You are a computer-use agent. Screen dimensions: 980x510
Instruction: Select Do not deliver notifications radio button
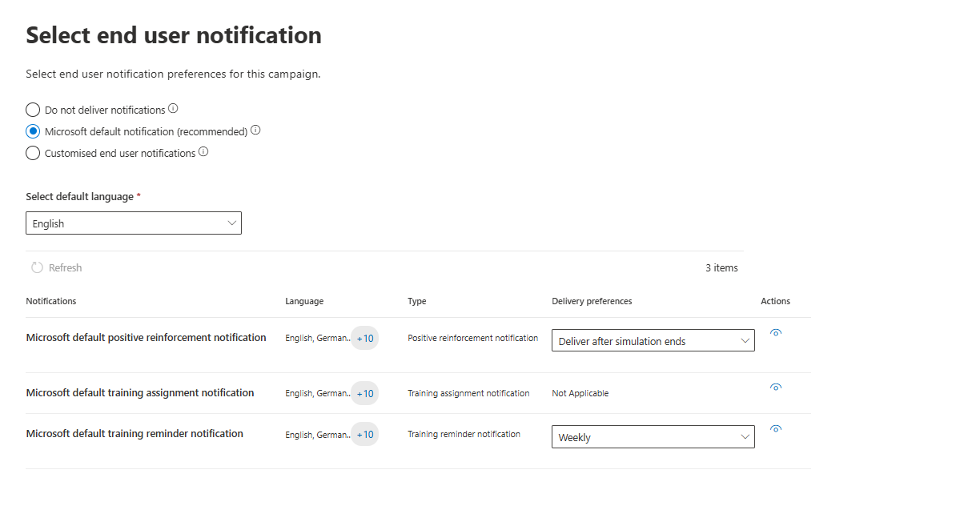(x=33, y=110)
